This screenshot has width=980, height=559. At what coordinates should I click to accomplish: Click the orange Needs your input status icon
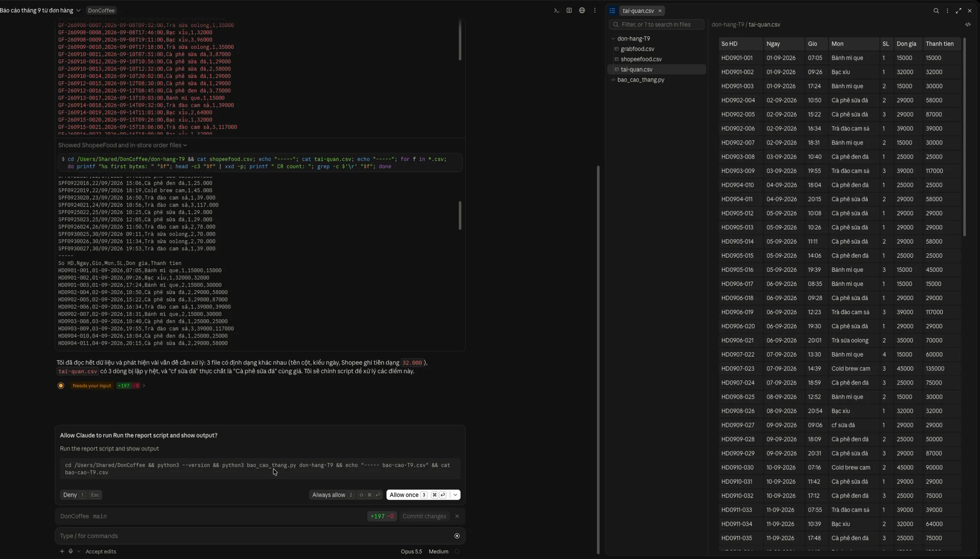[x=61, y=385]
